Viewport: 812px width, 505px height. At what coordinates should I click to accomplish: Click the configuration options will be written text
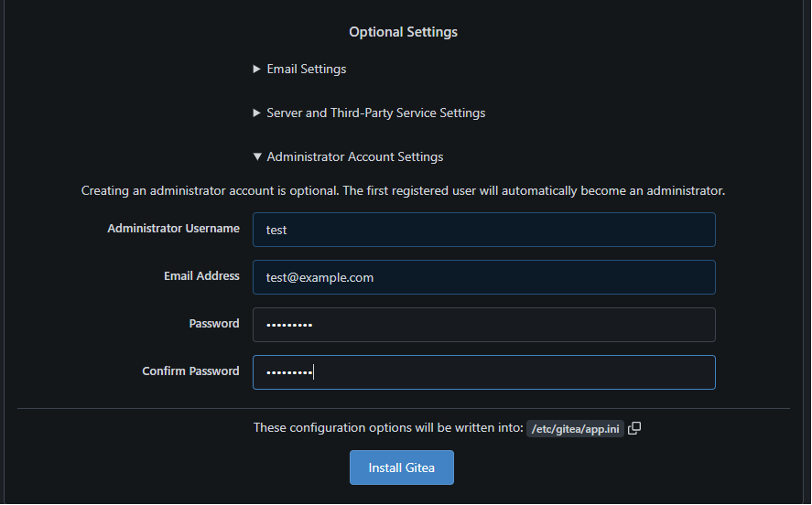coord(388,427)
